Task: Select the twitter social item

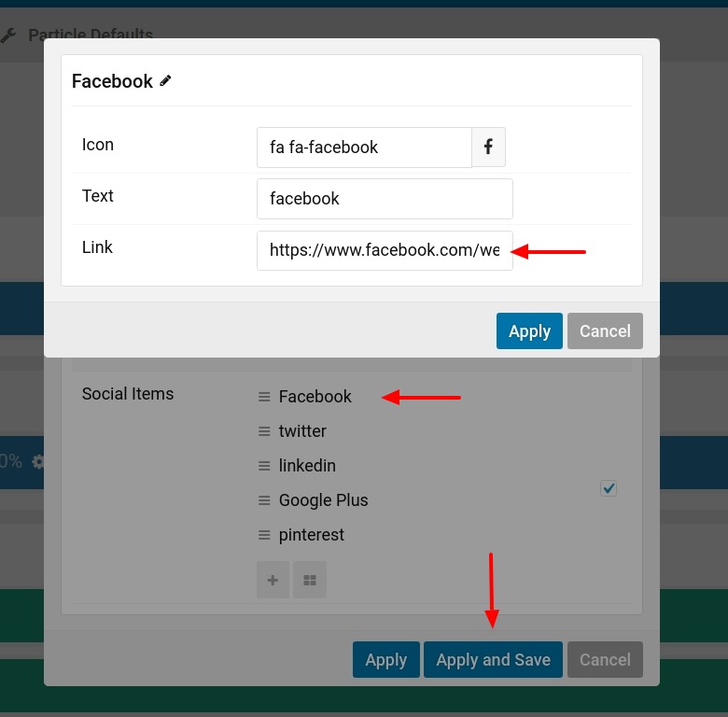Action: click(302, 431)
